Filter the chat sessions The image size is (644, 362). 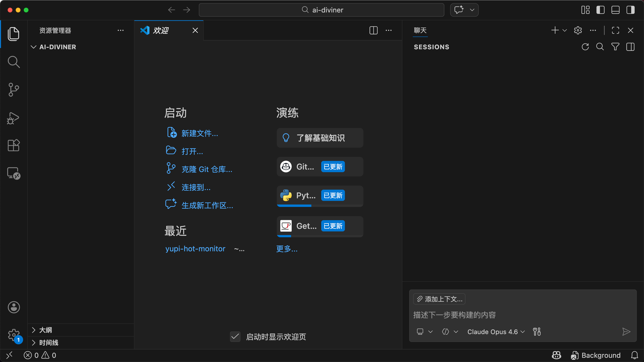point(615,47)
